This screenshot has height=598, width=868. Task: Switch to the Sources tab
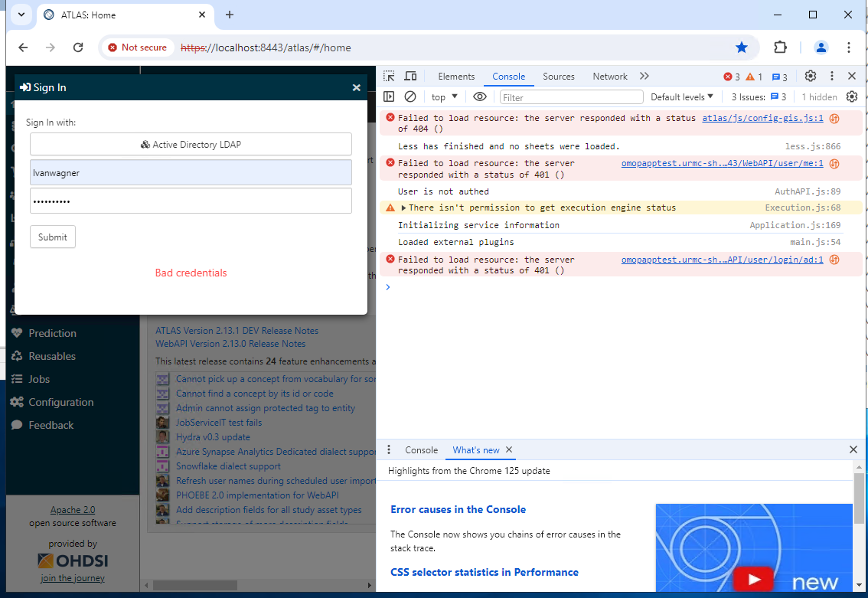[559, 77]
